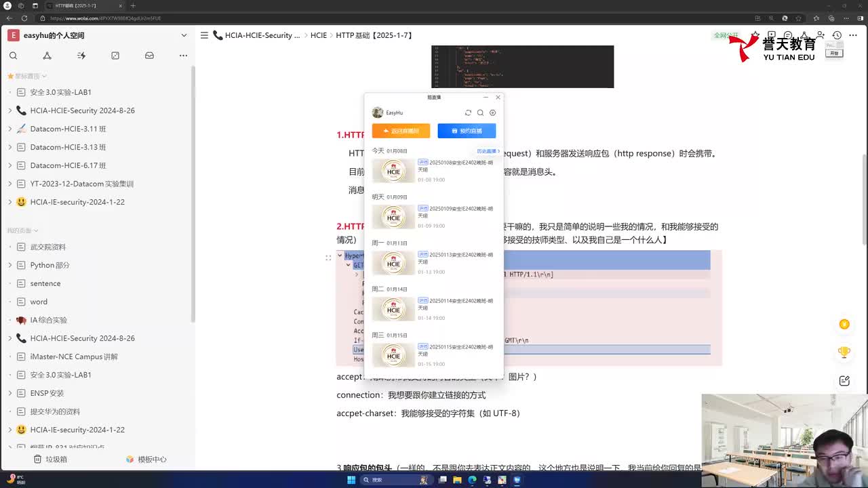Screen dimensions: 868x488
Task: Toggle sidebar with the hamburger icon
Action: (204, 35)
